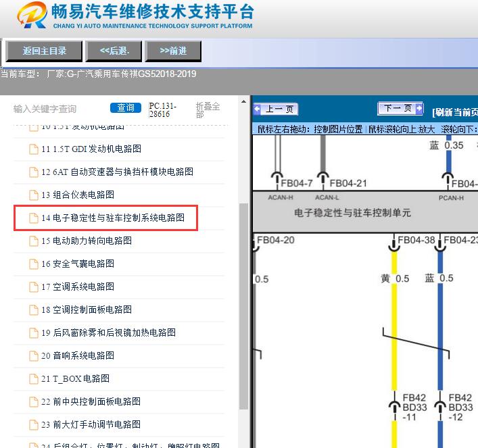The width and height of the screenshot is (478, 448).
Task: Click the right arrow icon on 下一页
Action: (x=419, y=108)
